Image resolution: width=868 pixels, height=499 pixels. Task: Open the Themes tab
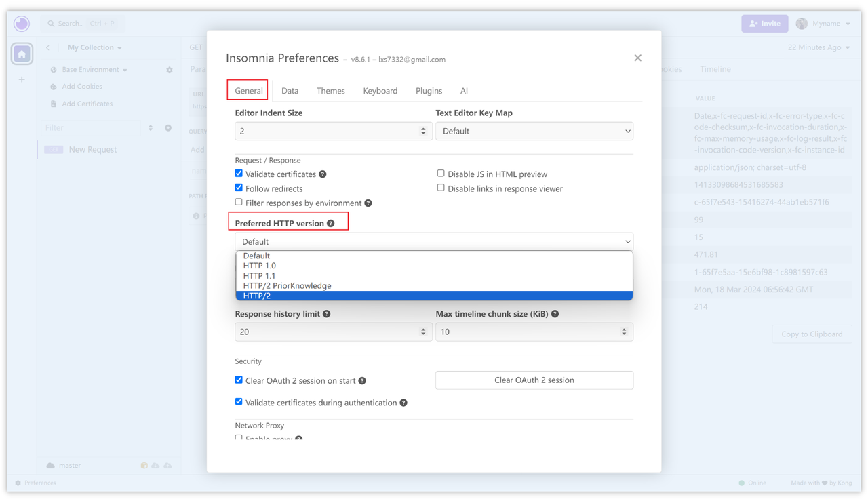[330, 91]
